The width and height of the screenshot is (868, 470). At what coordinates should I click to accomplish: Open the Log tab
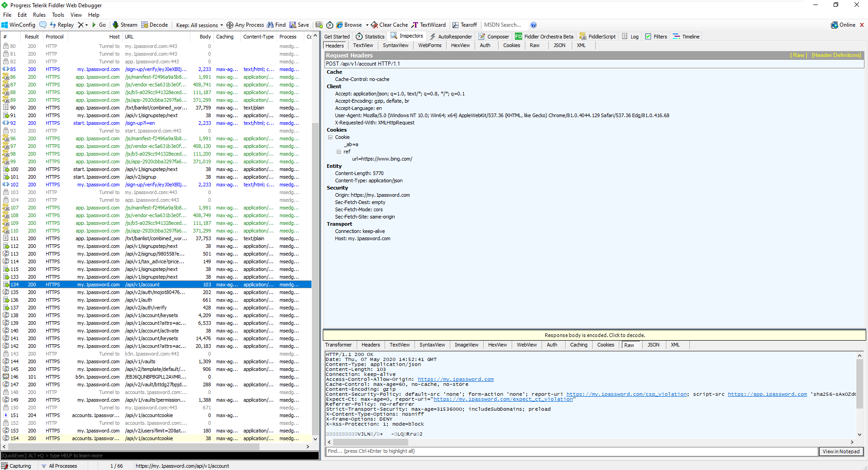tap(630, 37)
